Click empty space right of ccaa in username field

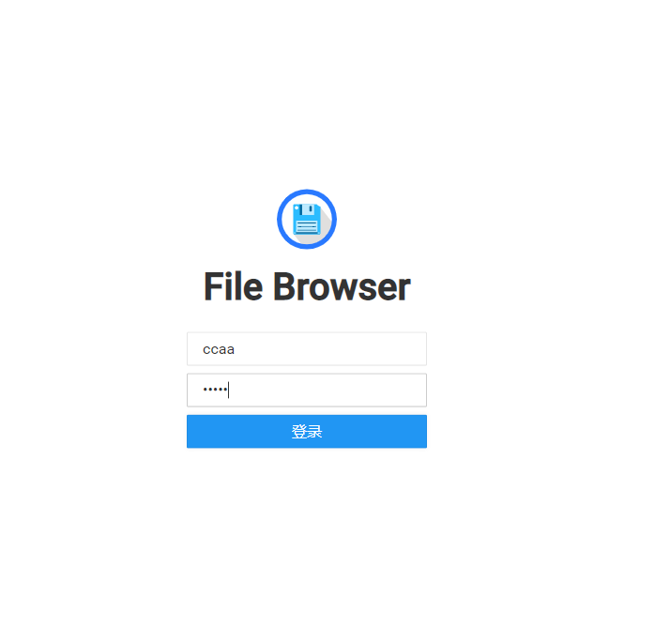pyautogui.click(x=334, y=349)
